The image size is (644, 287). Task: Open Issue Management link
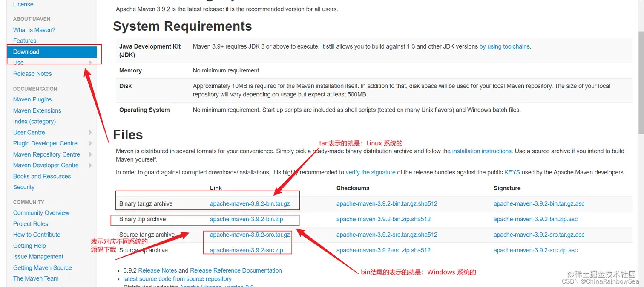click(38, 257)
